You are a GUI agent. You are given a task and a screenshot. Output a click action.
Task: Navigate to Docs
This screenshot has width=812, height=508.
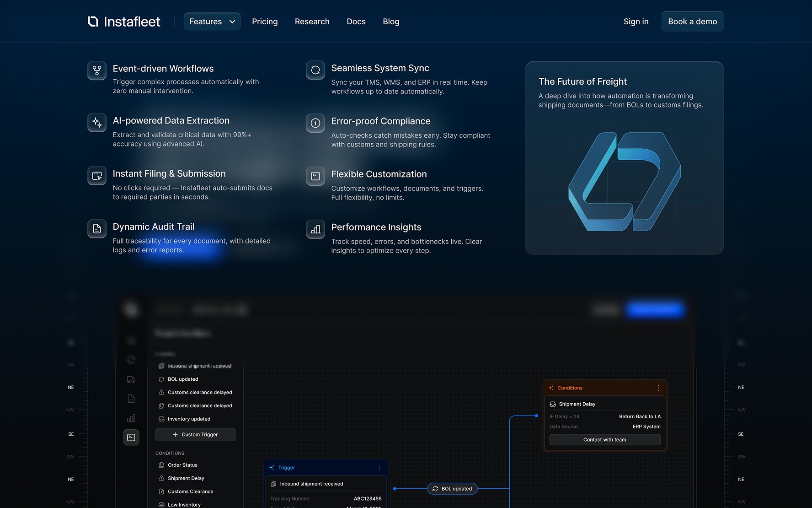point(356,22)
